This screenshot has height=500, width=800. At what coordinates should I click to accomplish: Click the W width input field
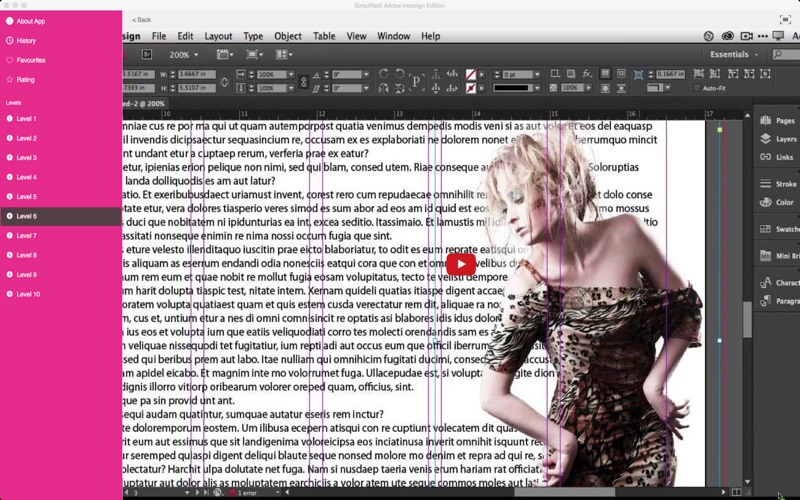(x=196, y=74)
